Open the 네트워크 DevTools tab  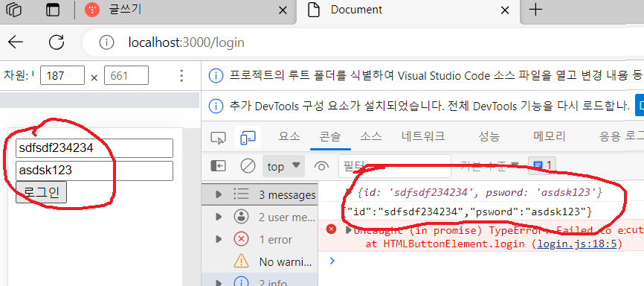pos(423,136)
